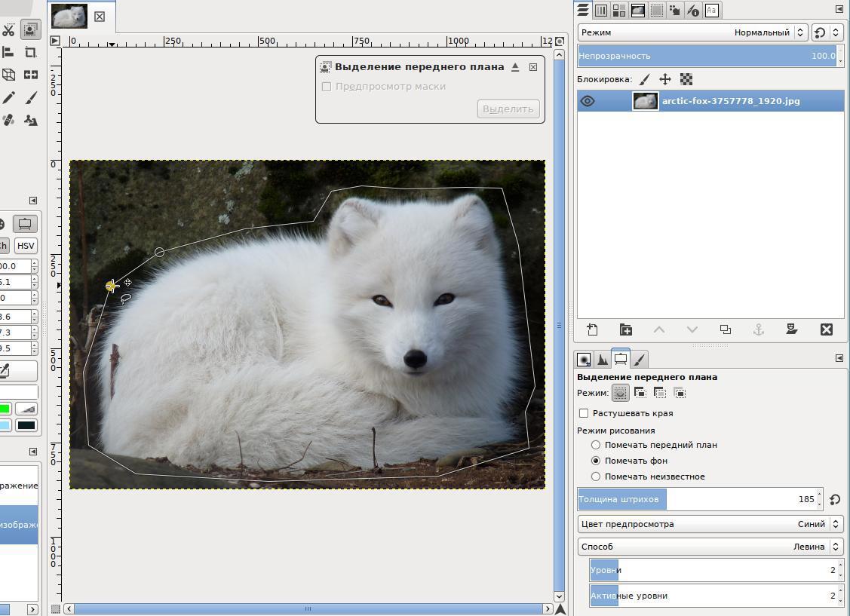Open the Цвет предпросмотра dropdown

(x=710, y=524)
